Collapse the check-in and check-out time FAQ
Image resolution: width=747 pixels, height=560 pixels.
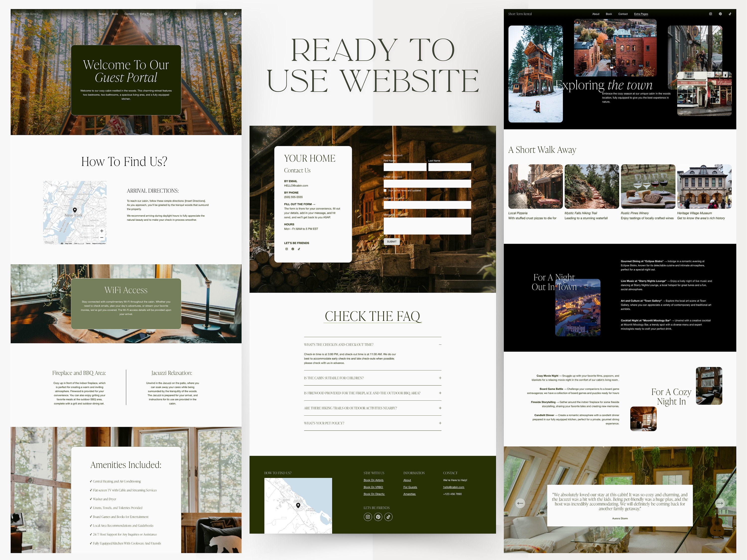click(440, 344)
